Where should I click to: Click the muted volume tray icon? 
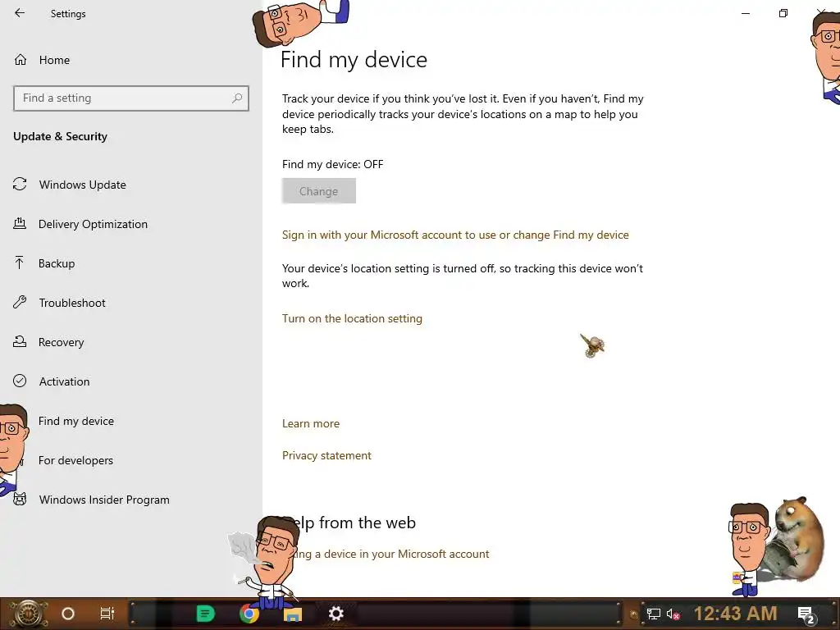[673, 614]
